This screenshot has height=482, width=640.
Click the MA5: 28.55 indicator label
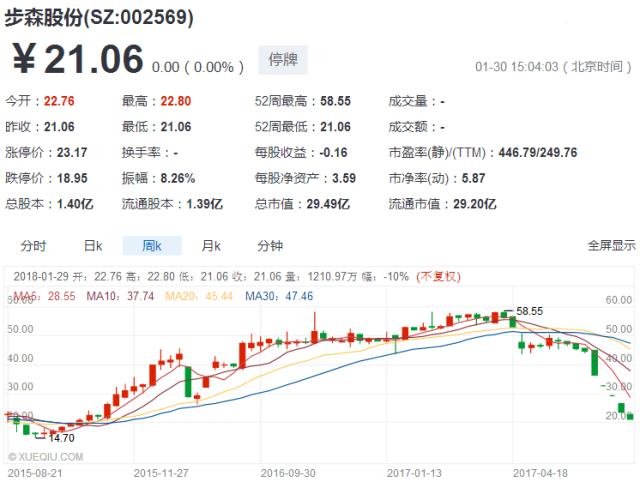(44, 296)
